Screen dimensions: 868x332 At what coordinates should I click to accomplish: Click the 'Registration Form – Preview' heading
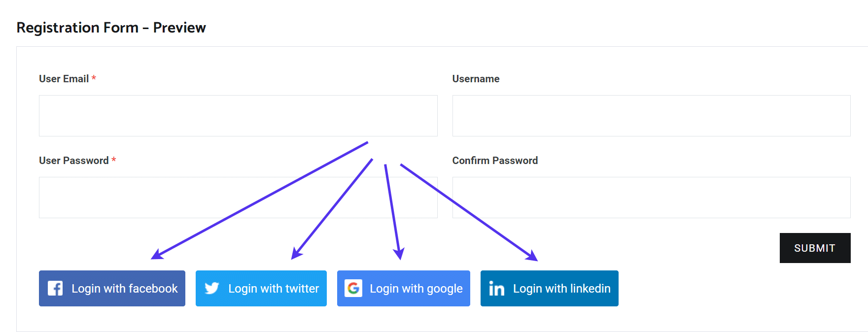[111, 28]
